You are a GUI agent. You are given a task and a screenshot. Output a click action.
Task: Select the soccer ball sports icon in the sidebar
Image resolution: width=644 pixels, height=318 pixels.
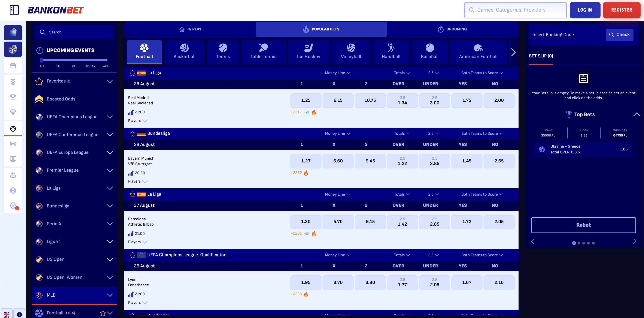click(13, 129)
